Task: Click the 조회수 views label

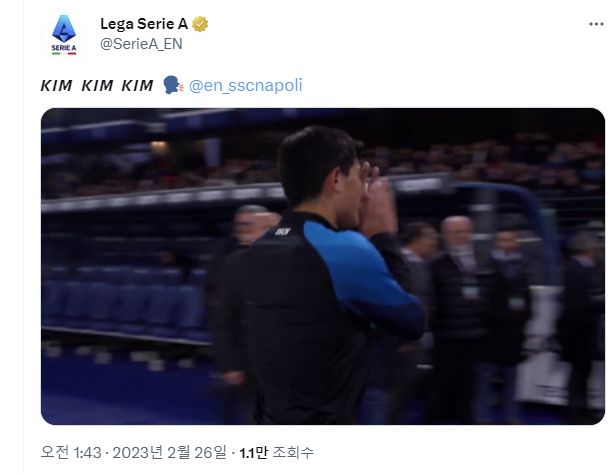Action: 293,453
